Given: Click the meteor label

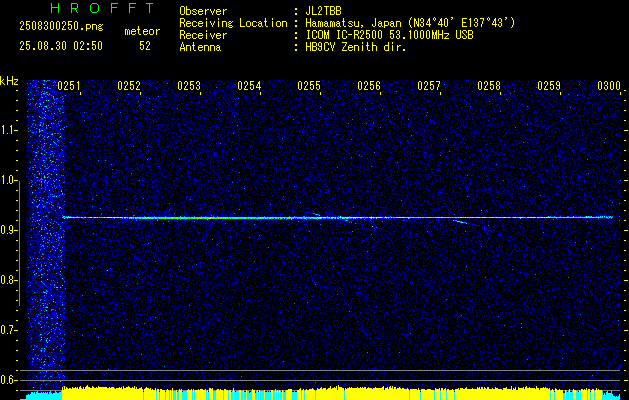Looking at the screenshot, I should point(142,31).
